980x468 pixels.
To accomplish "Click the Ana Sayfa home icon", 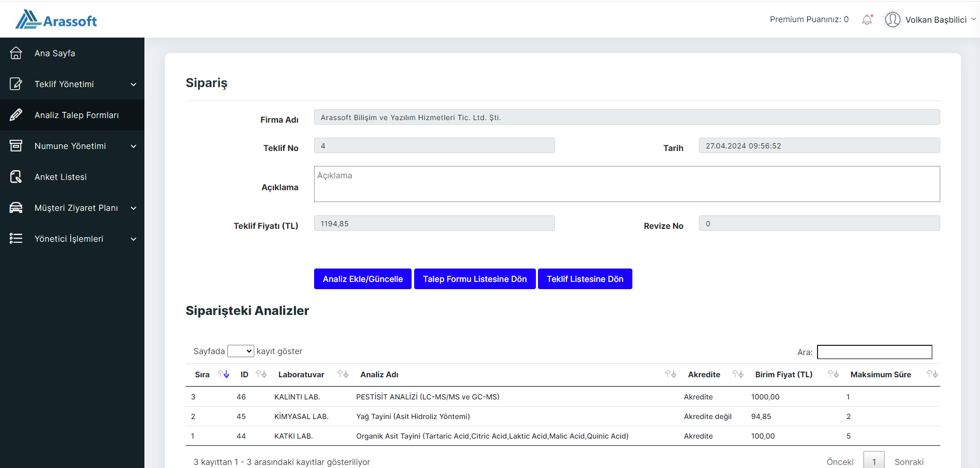I will point(16,53).
